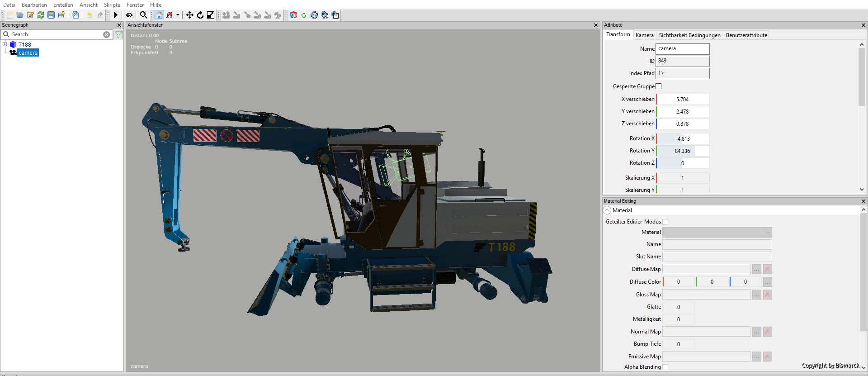Select the camera node in Scenegraph
This screenshot has width=868, height=376.
pyautogui.click(x=28, y=53)
